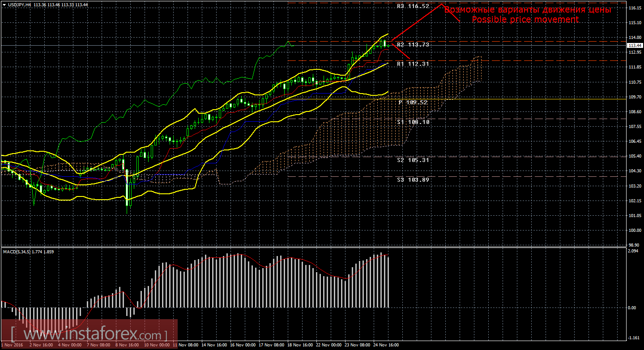
Task: Click the S1 108.10 support label
Action: click(413, 122)
